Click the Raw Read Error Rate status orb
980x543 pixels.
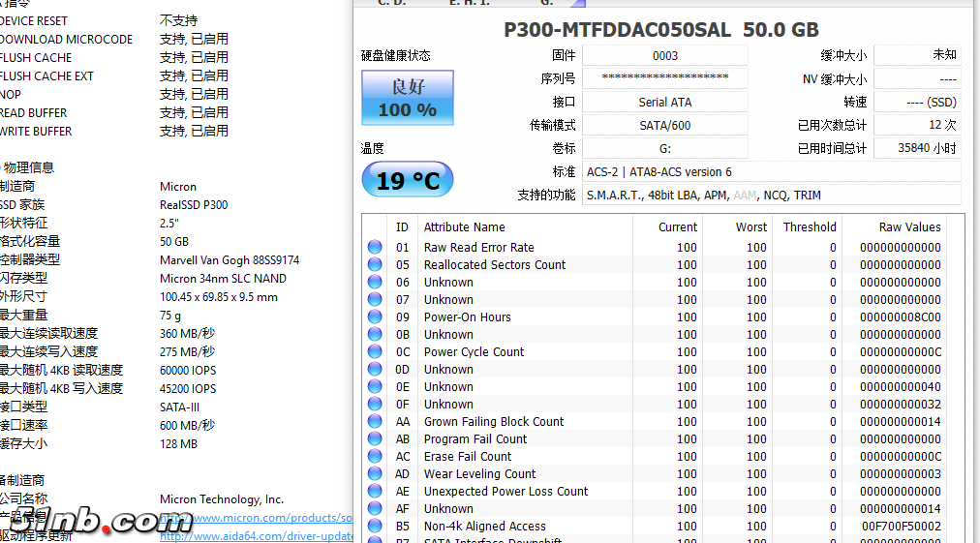click(375, 248)
